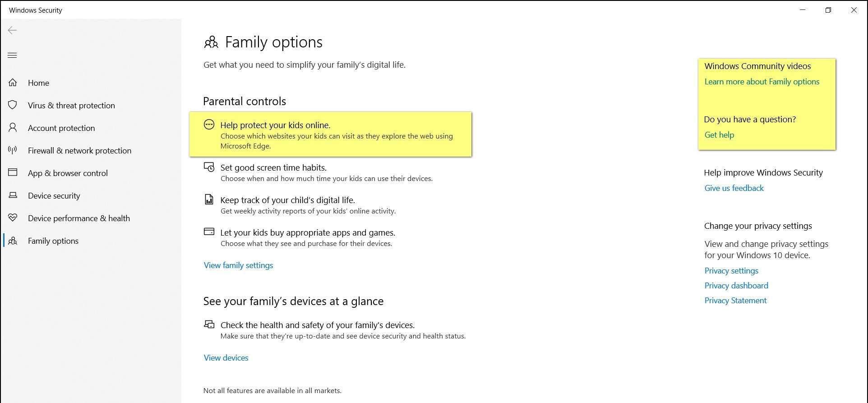868x403 pixels.
Task: Click 'Choose what they see and purchase' description
Action: [306, 244]
